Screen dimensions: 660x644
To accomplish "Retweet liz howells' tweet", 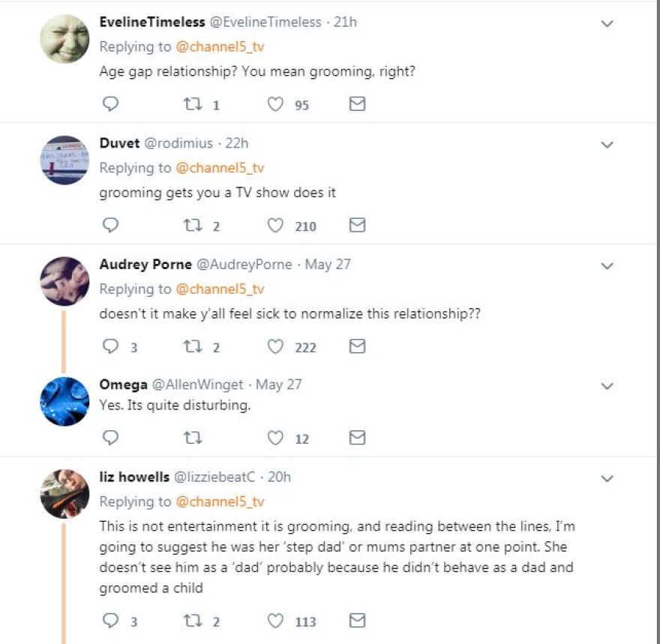I will coord(193,621).
